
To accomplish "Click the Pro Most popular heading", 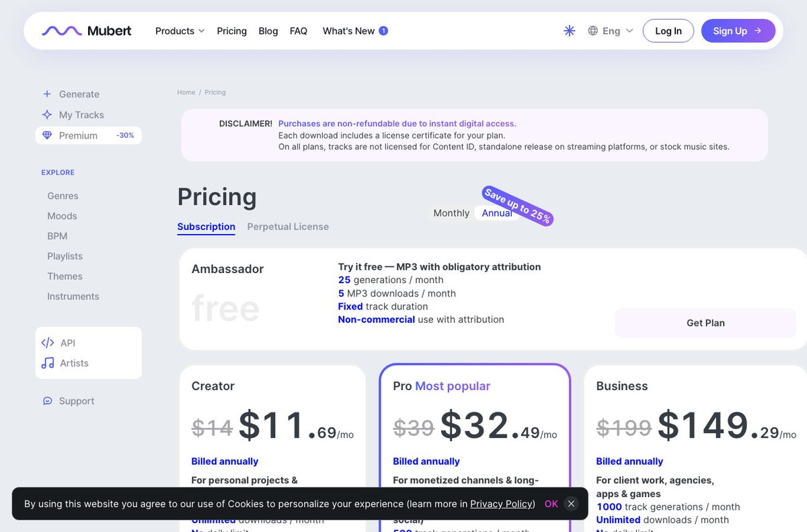I will (442, 386).
